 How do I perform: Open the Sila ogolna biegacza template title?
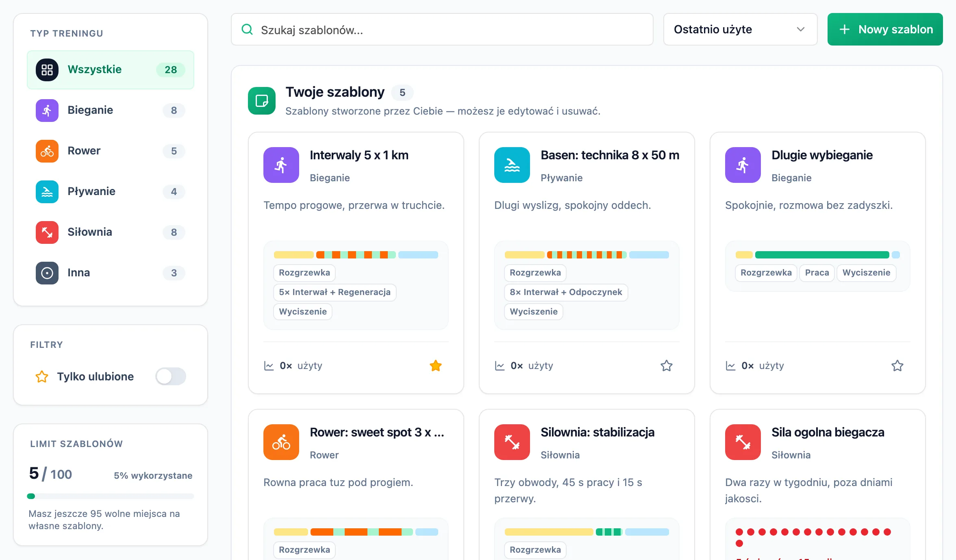[x=828, y=432]
